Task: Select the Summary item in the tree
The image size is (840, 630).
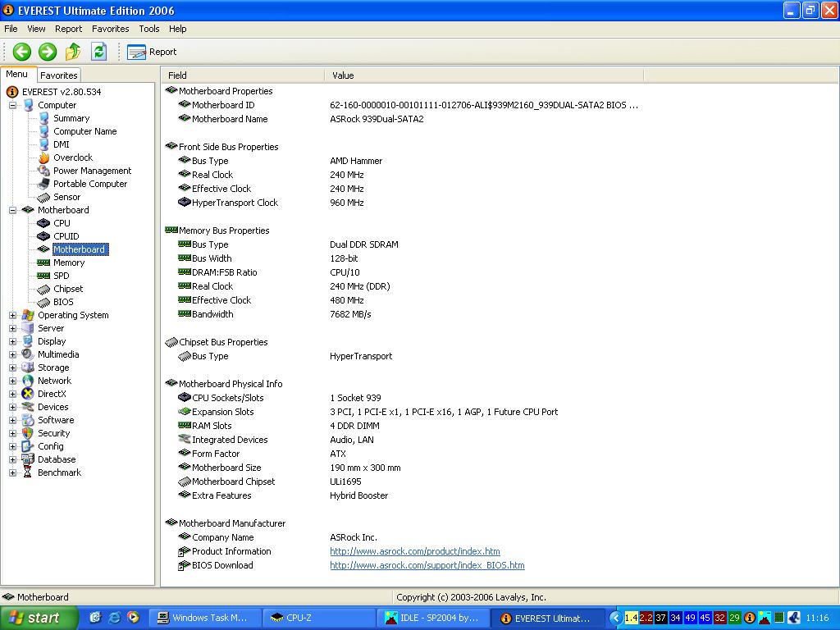Action: 71,118
